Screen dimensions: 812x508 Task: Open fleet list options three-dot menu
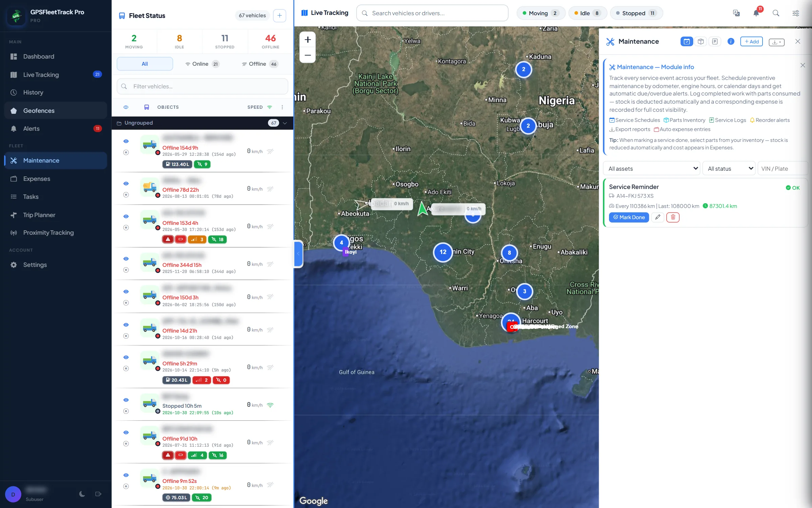click(x=282, y=107)
